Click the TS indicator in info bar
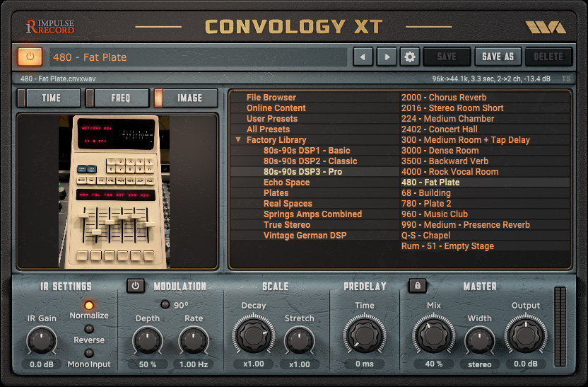 click(566, 79)
